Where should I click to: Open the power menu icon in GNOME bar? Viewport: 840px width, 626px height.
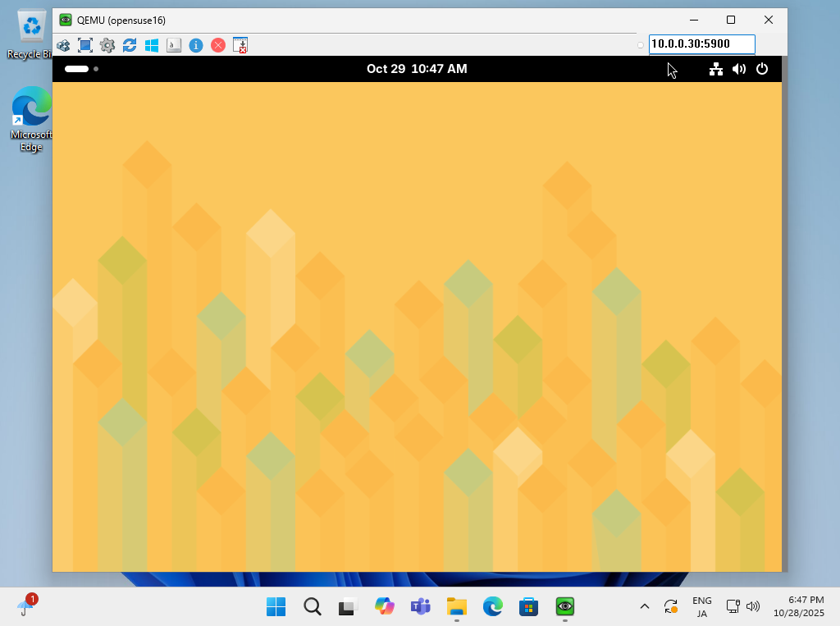point(762,69)
